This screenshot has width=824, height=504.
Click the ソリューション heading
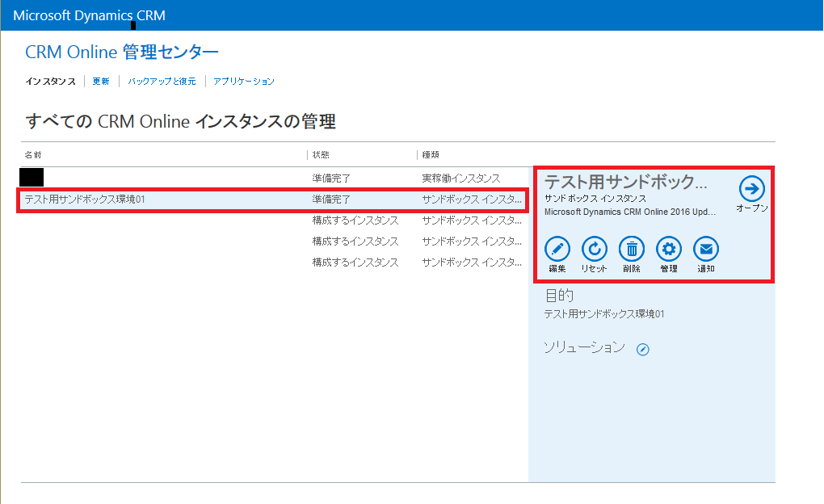[584, 347]
